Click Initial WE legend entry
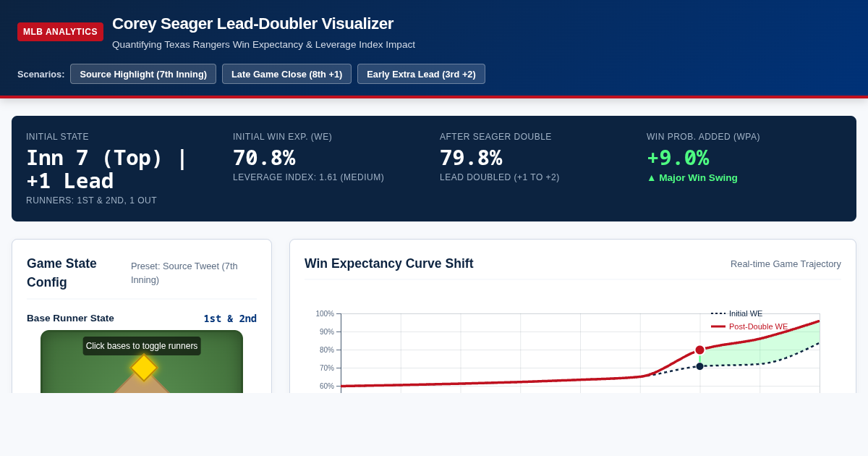This screenshot has width=868, height=456. 737,313
